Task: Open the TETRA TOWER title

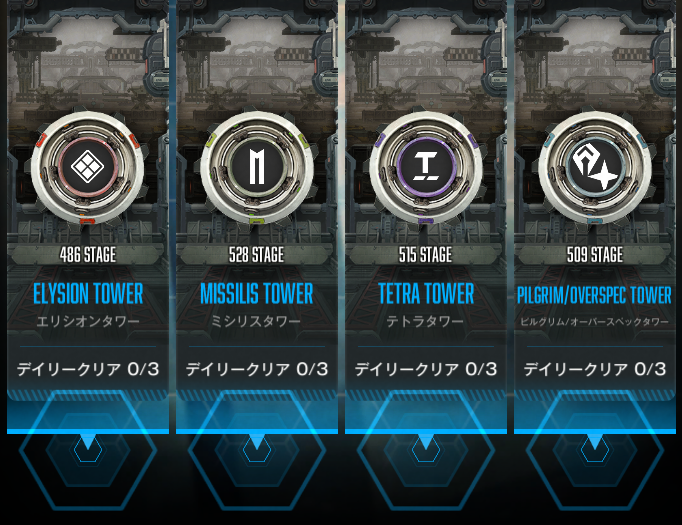Action: point(426,294)
